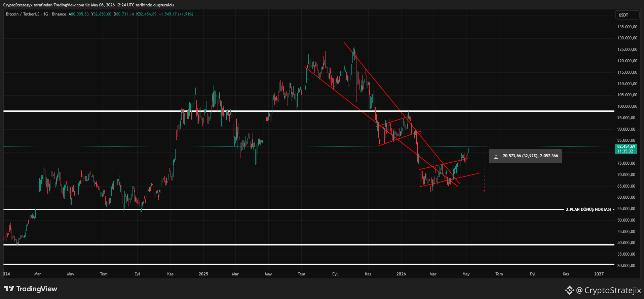
Task: Click the high value Y82.850,00
Action: pyautogui.click(x=101, y=14)
